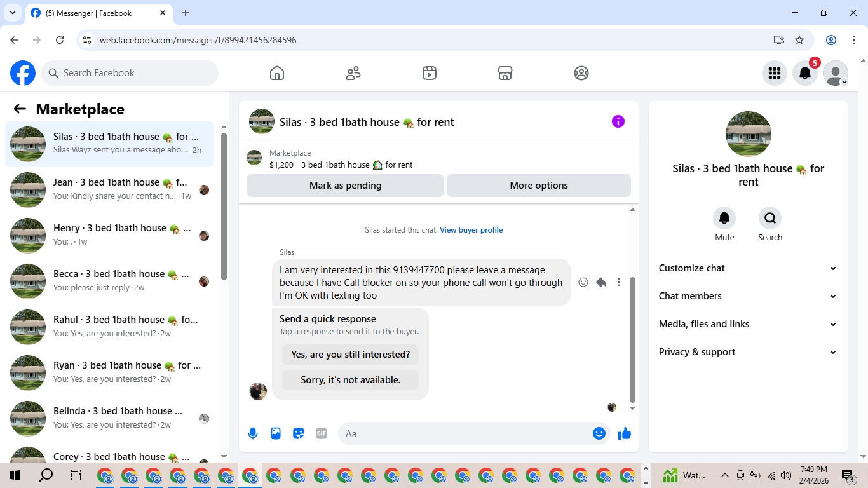The width and height of the screenshot is (868, 488).
Task: Open the account profile picture menu
Action: [836, 73]
